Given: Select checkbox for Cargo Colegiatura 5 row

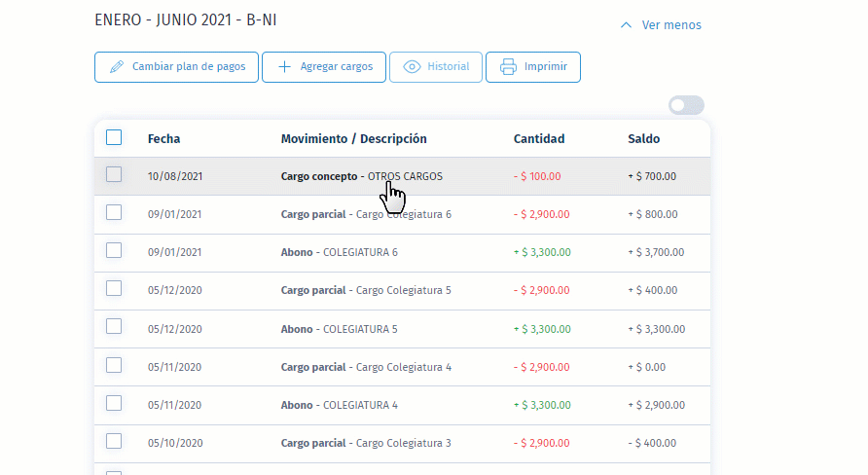Looking at the screenshot, I should [114, 288].
